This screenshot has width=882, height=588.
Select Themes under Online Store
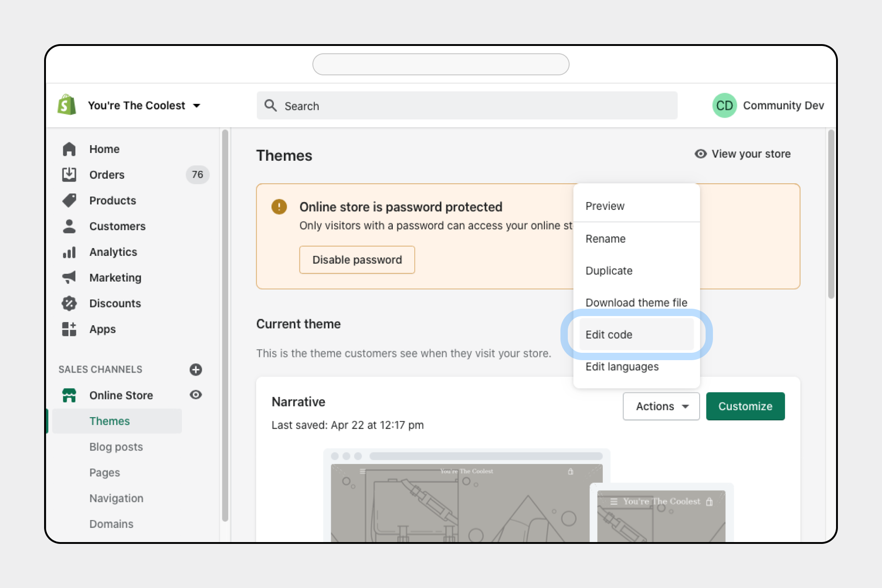pyautogui.click(x=117, y=421)
